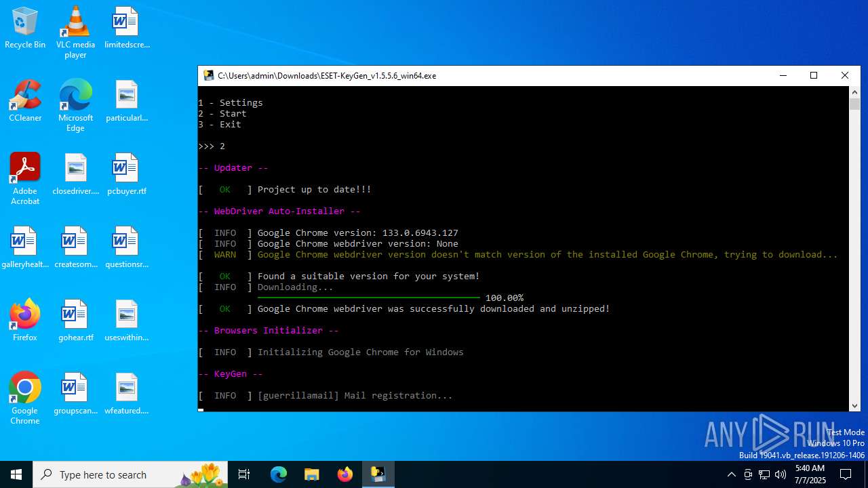Open the Windows Start menu
Screen dimensions: 868x488
(x=16, y=474)
